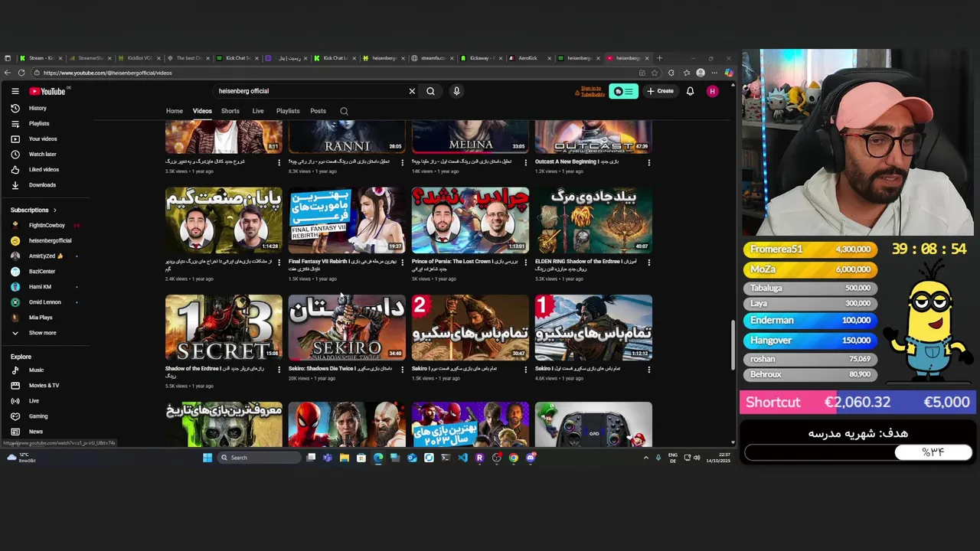Open the Sekiro Shadows Die Twice thumbnail

[x=347, y=327]
